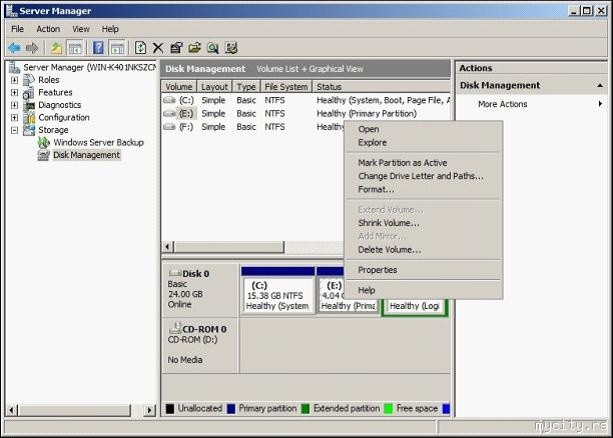Image resolution: width=613 pixels, height=438 pixels.
Task: Expand the Features tree node
Action: 14,93
